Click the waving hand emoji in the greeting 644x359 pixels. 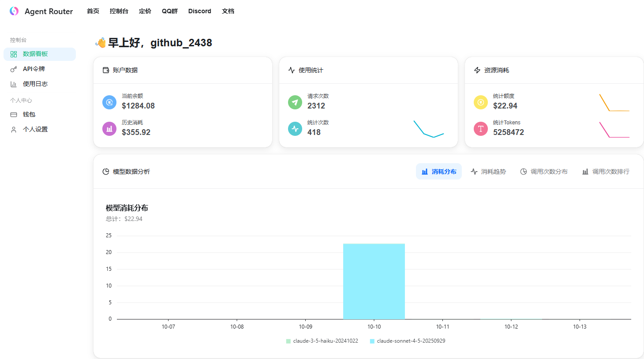tap(101, 43)
